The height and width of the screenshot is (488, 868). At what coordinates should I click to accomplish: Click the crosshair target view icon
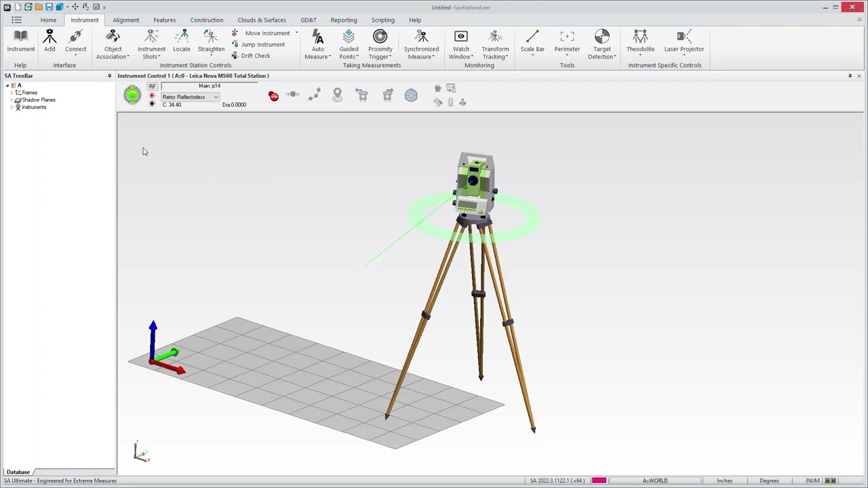pos(411,96)
